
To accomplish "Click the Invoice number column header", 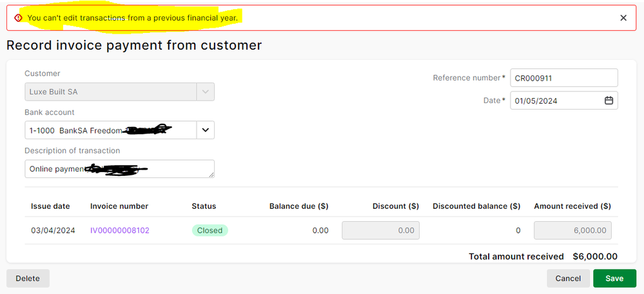I will [x=119, y=206].
